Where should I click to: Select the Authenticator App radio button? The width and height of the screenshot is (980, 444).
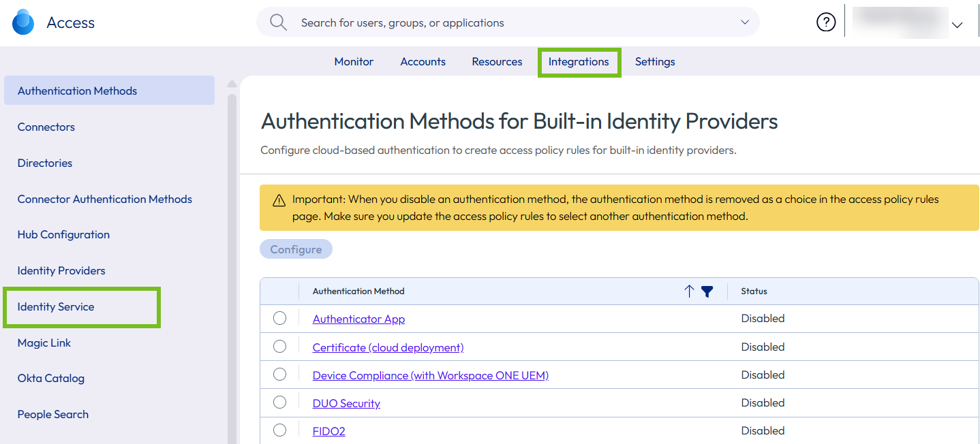click(279, 318)
